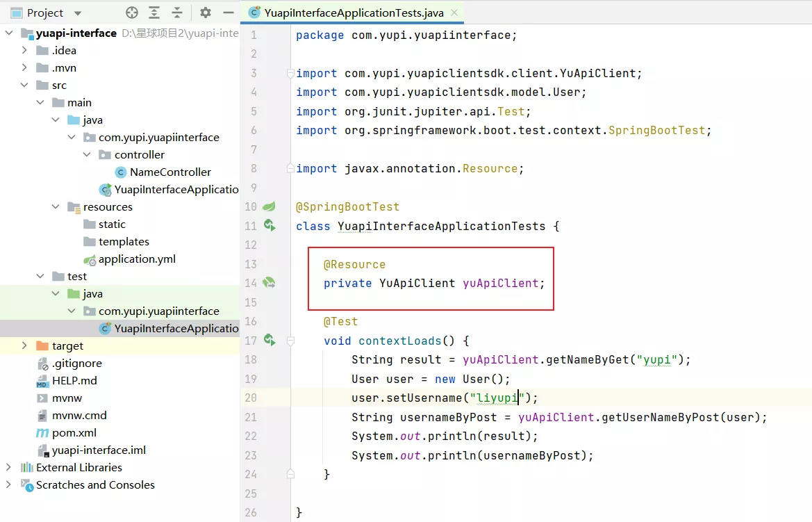Click the run test gutter icon on line 17
Image resolution: width=812 pixels, height=522 pixels.
[x=270, y=339]
